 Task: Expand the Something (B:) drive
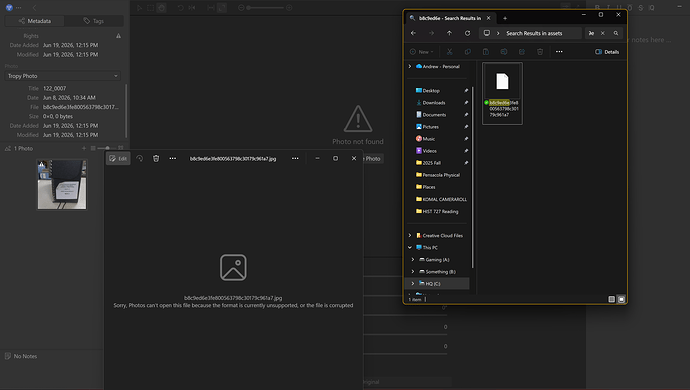pyautogui.click(x=413, y=272)
